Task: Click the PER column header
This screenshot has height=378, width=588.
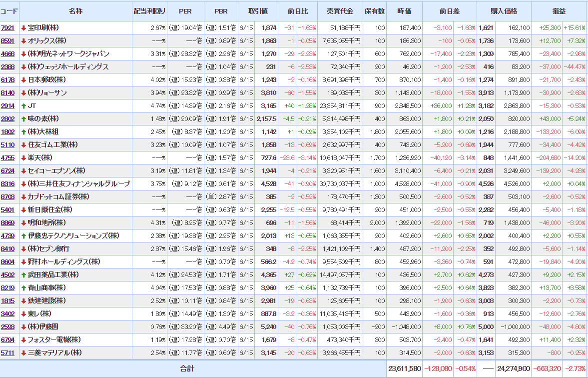Action: (x=186, y=11)
